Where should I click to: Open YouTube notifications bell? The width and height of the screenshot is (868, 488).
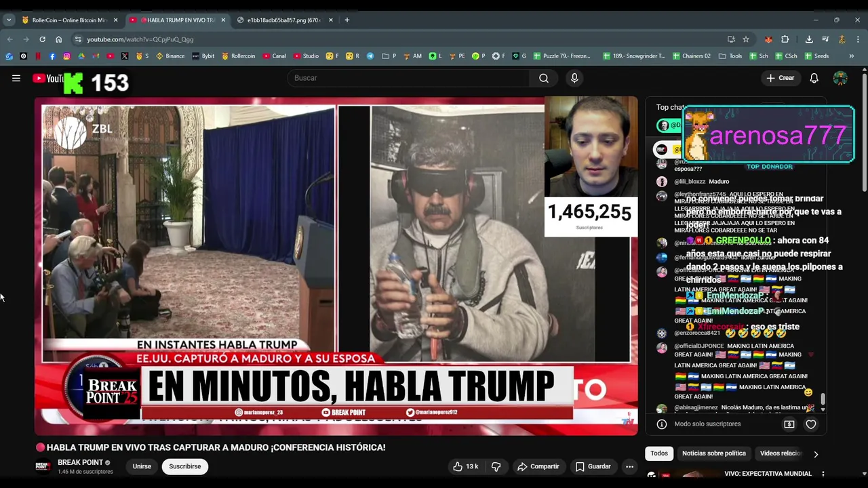pos(814,78)
